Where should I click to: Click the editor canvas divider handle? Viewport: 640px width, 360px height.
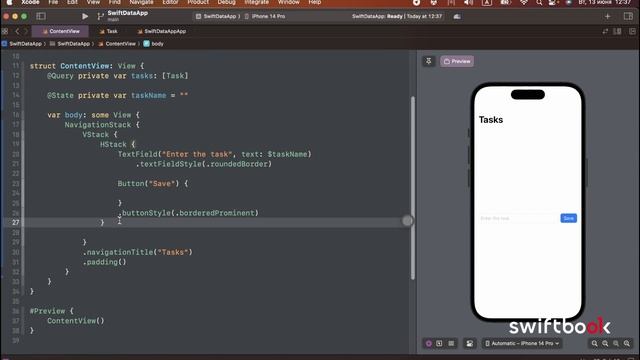click(407, 221)
